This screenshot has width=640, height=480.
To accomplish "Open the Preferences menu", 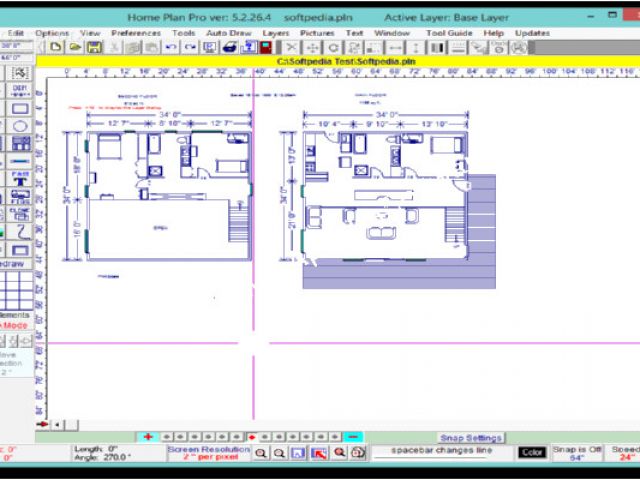I will tap(135, 33).
